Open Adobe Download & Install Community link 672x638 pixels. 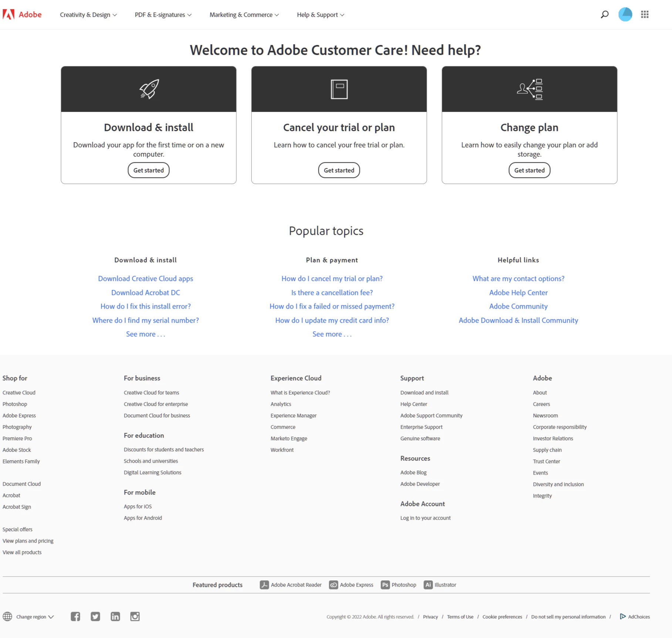click(519, 320)
